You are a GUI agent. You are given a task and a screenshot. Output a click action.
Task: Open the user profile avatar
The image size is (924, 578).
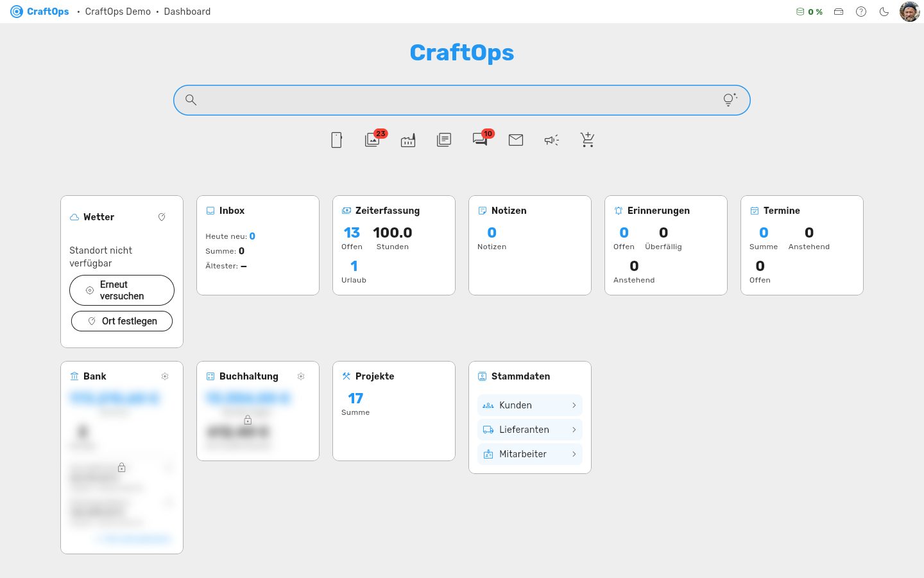click(909, 12)
